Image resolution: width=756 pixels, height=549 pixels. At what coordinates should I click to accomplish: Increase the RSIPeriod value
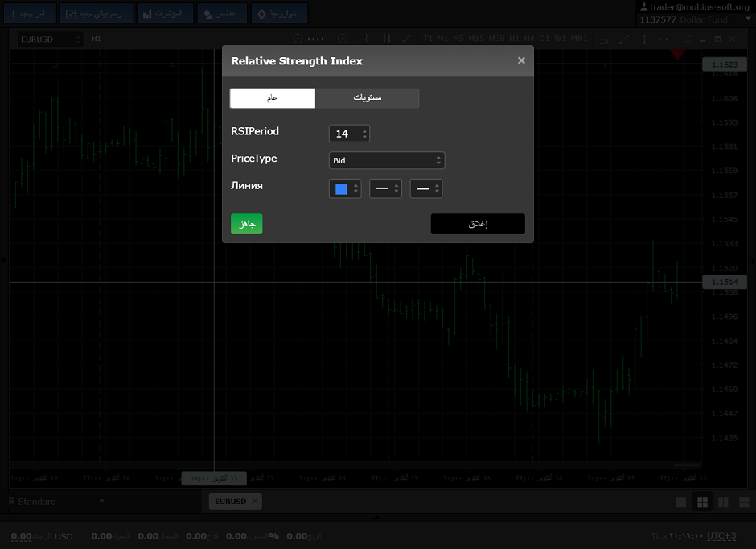click(365, 130)
